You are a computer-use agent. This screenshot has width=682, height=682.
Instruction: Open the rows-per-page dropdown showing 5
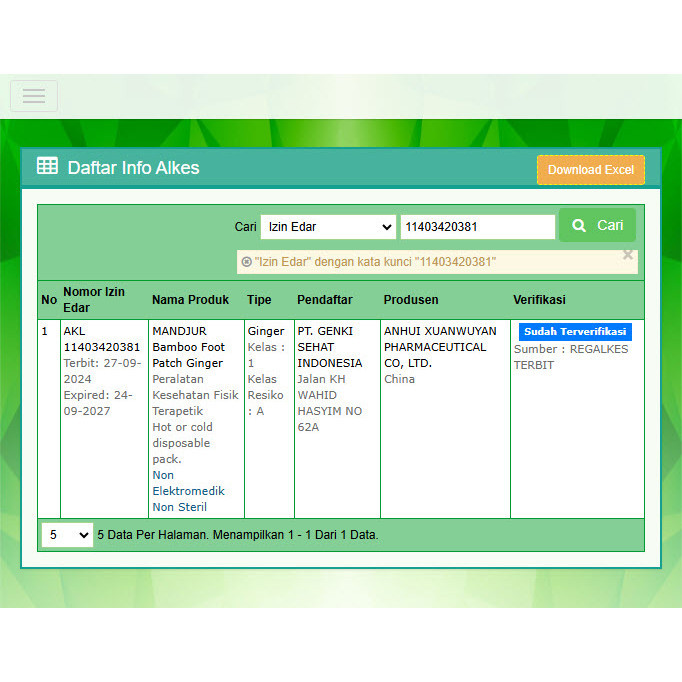click(x=67, y=535)
